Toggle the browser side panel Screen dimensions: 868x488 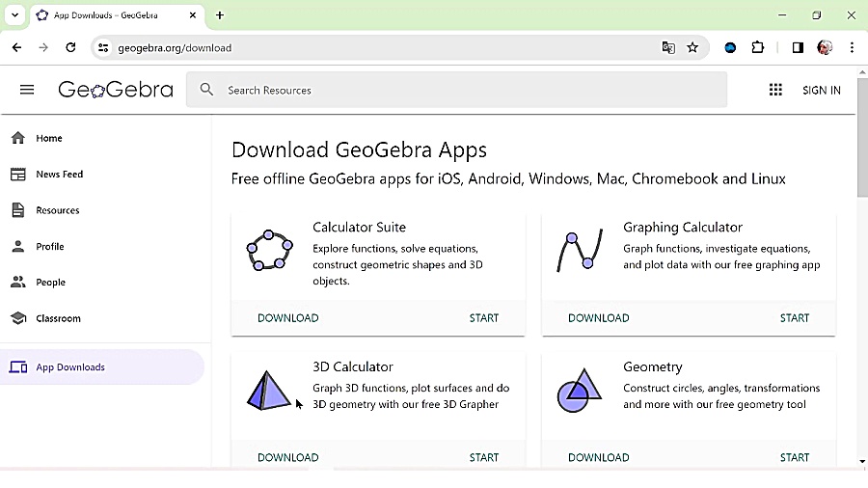pyautogui.click(x=798, y=47)
